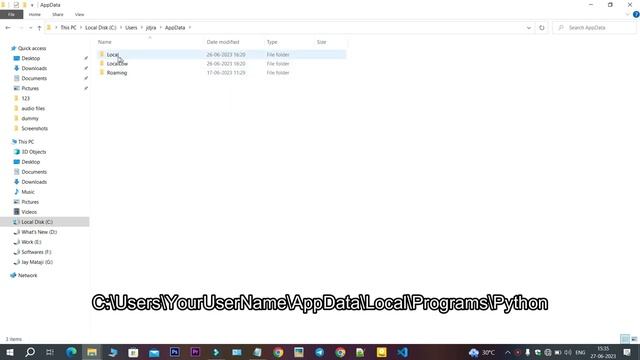Launch Microsoft Edge from taskbar
The height and width of the screenshot is (360, 640).
tap(71, 352)
